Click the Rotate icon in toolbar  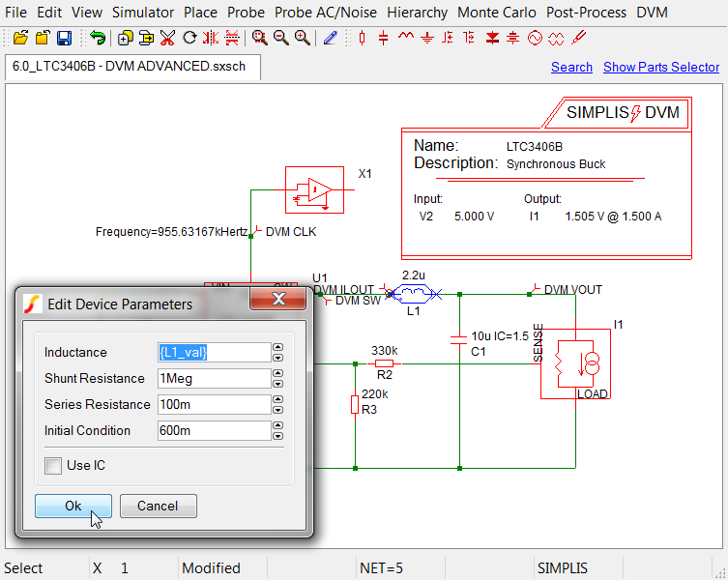189,38
